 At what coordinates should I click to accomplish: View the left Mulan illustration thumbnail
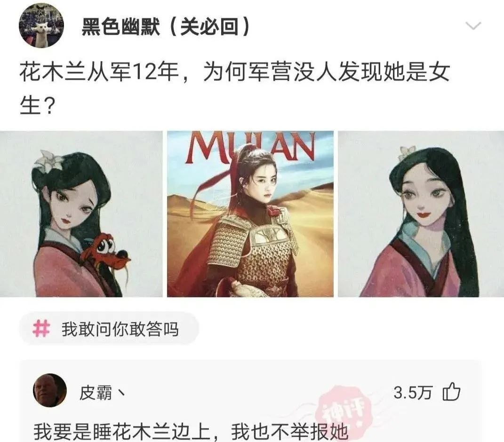(x=81, y=214)
